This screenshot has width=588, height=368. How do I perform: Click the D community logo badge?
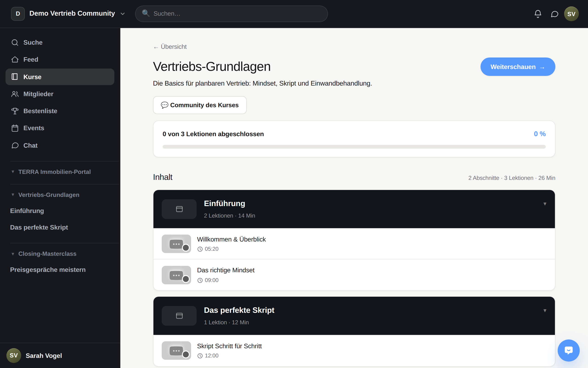(18, 14)
